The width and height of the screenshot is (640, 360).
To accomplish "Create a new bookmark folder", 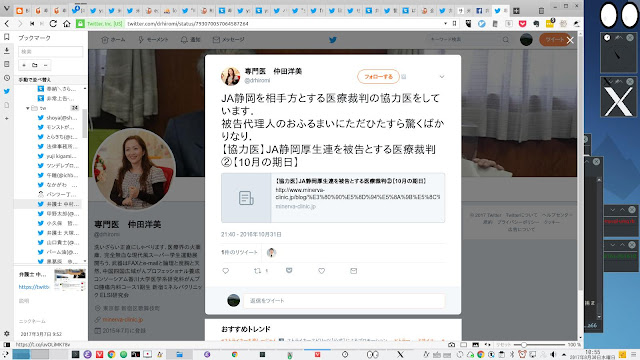I will [x=35, y=65].
